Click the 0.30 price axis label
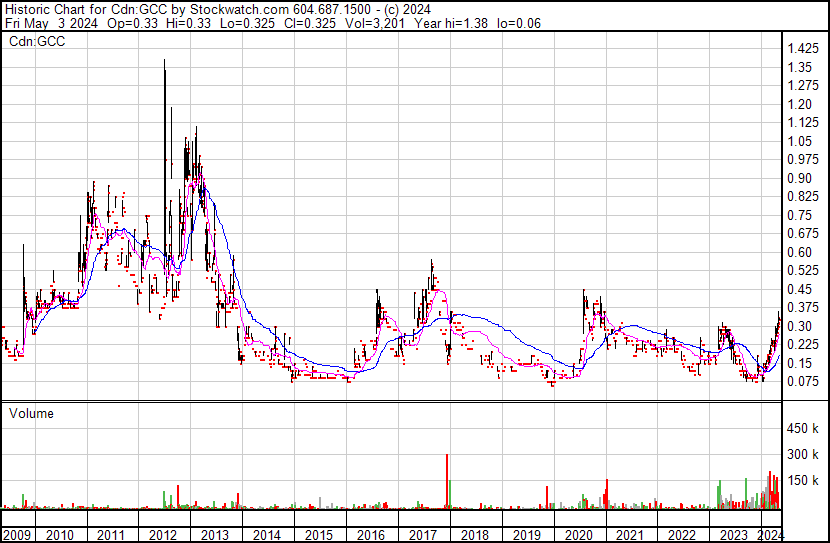The height and width of the screenshot is (543, 830). pyautogui.click(x=800, y=327)
